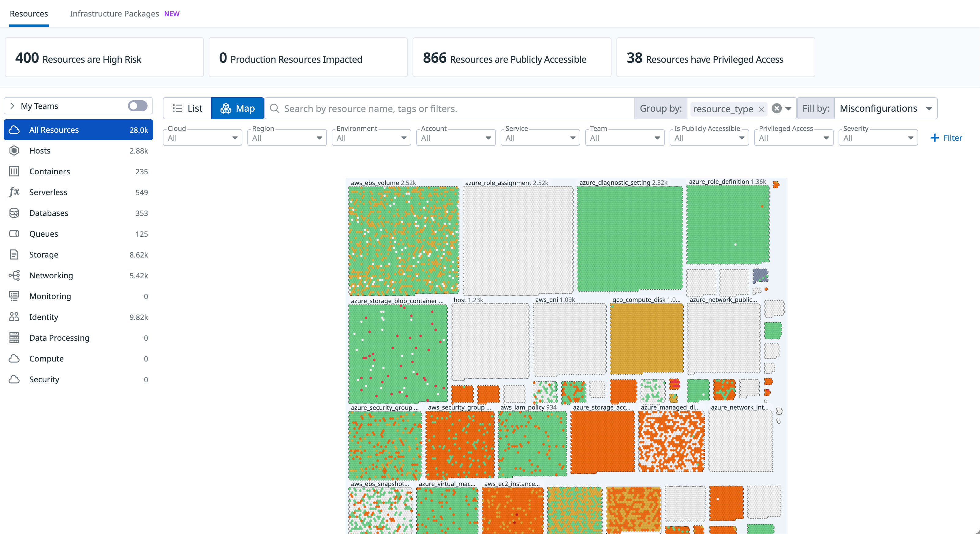This screenshot has width=980, height=534.
Task: Toggle the My Teams switch
Action: pyautogui.click(x=137, y=106)
